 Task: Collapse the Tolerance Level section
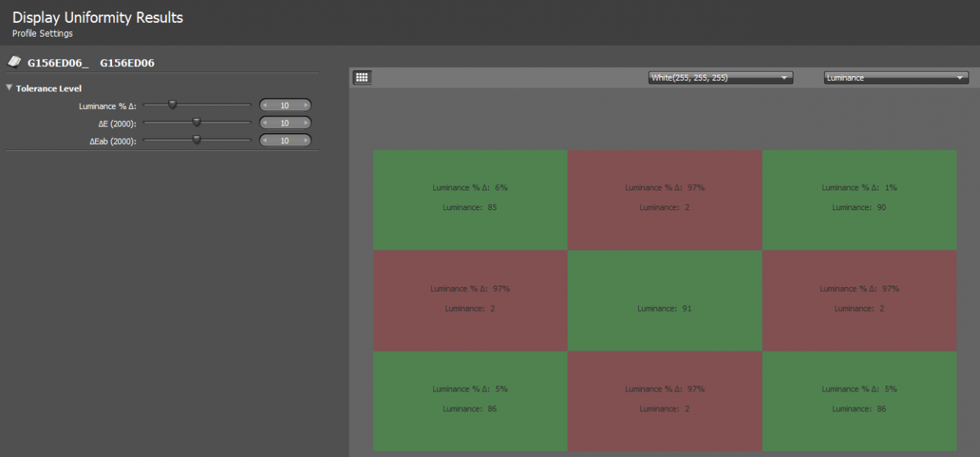tap(9, 88)
